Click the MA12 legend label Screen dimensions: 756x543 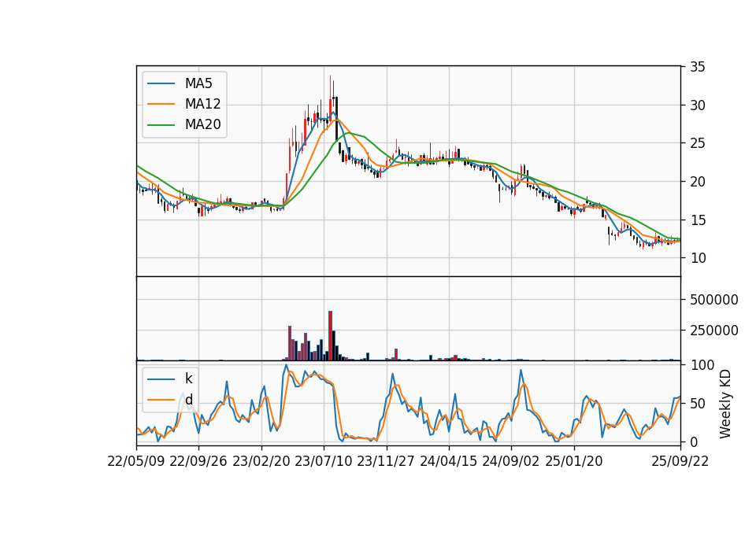pos(202,104)
